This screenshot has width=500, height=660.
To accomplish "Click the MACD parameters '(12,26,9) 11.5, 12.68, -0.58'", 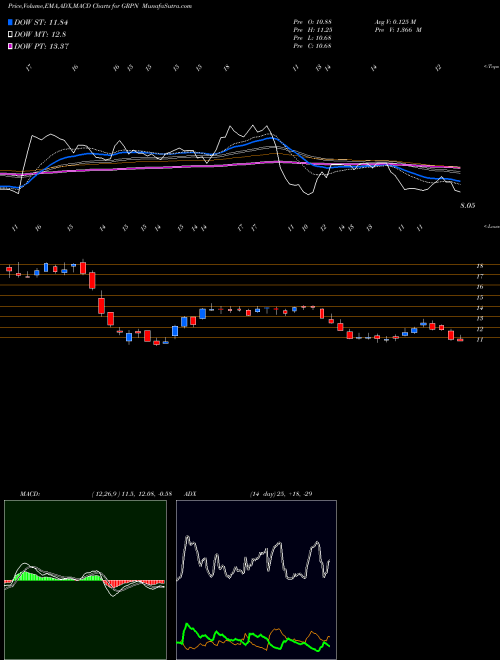I will pos(131,494).
